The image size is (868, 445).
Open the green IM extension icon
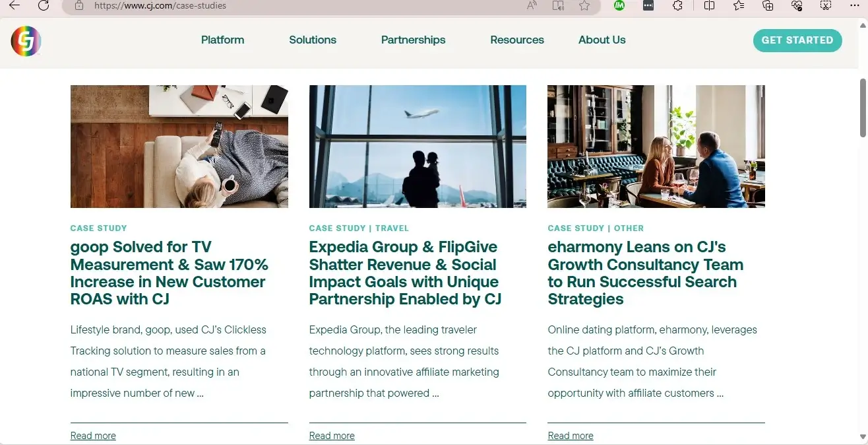pos(619,5)
